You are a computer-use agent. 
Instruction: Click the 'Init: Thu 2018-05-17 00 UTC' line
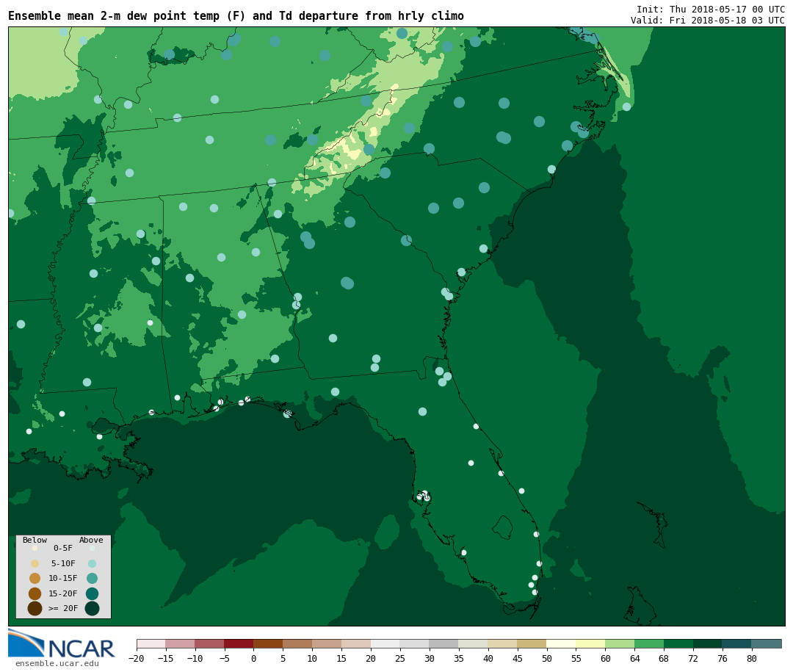point(711,9)
